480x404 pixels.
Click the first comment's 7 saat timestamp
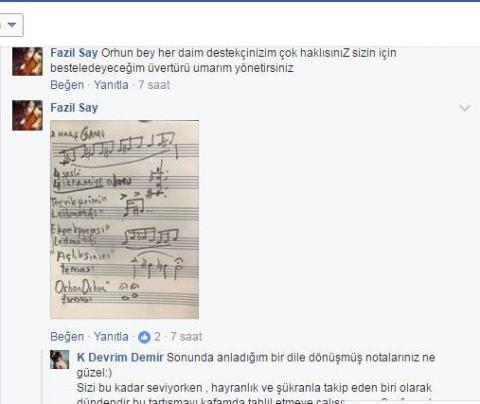click(x=154, y=85)
